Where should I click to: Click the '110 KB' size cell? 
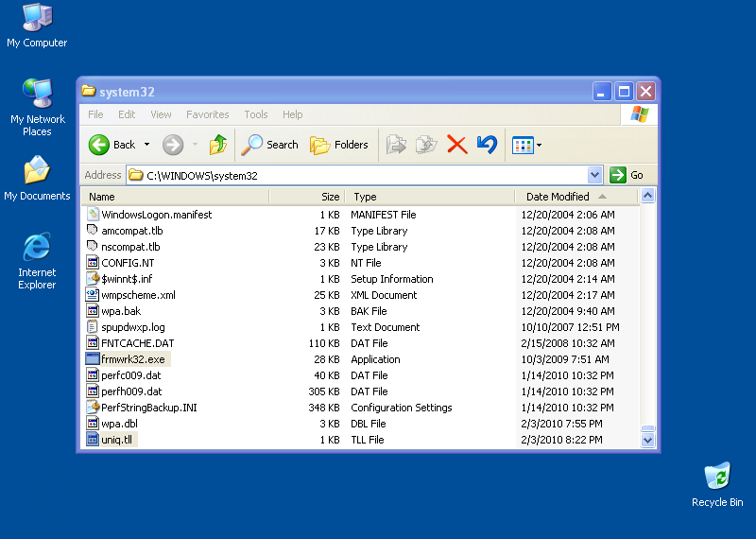324,343
